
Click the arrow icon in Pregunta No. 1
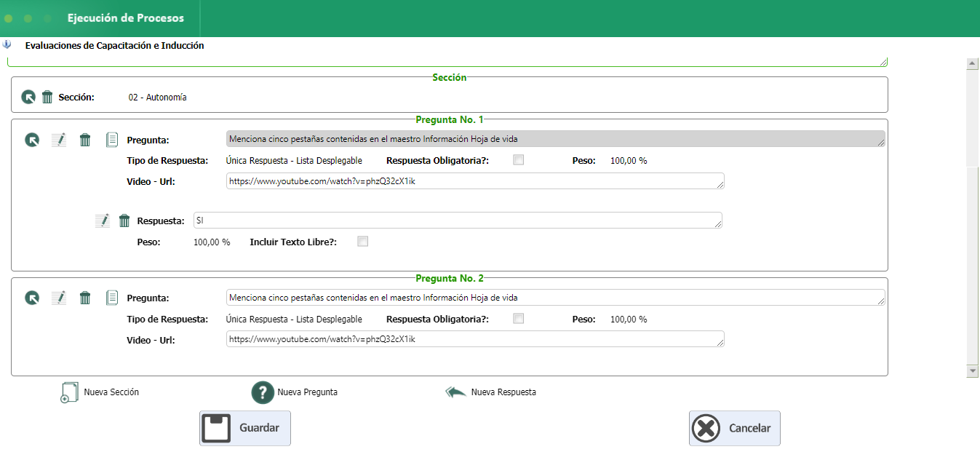tap(32, 140)
